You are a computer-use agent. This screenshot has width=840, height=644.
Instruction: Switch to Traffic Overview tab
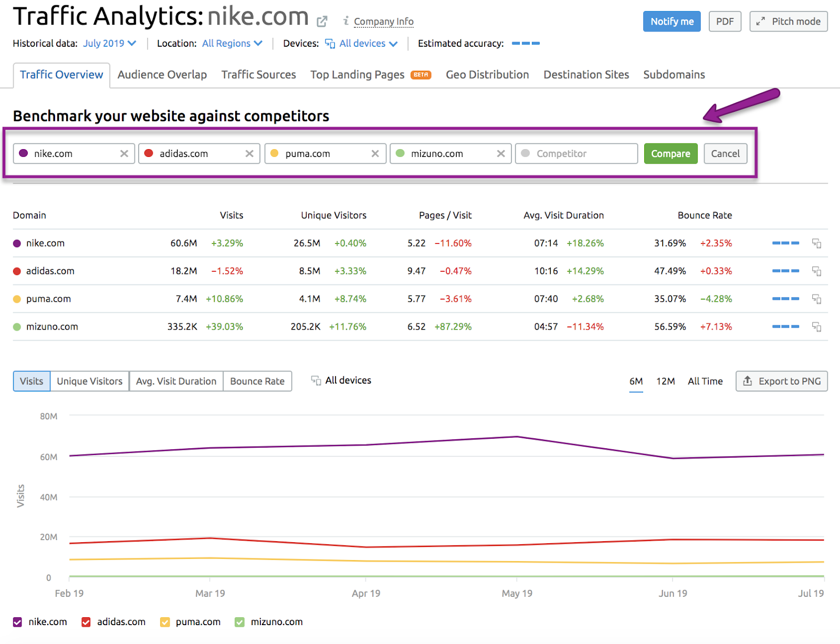pyautogui.click(x=61, y=75)
